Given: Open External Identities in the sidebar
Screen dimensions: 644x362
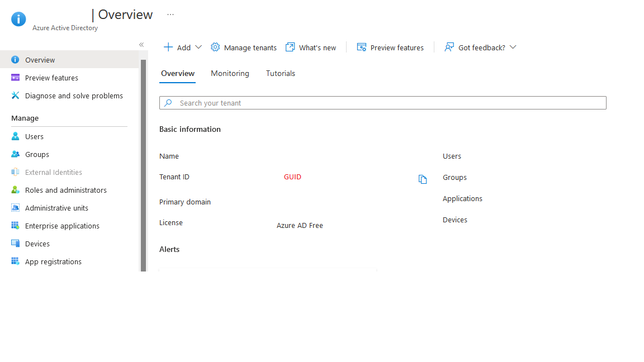Looking at the screenshot, I should pos(69,172).
